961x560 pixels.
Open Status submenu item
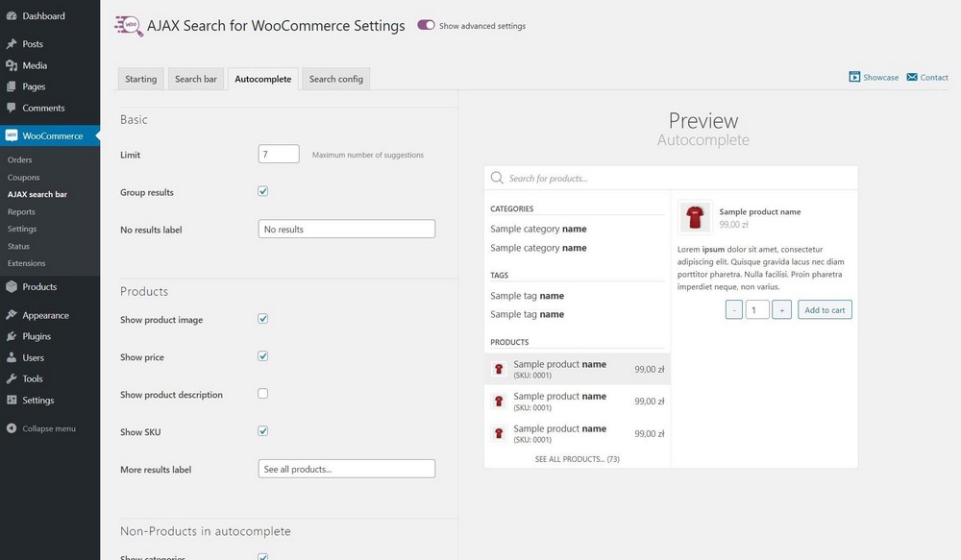point(18,246)
